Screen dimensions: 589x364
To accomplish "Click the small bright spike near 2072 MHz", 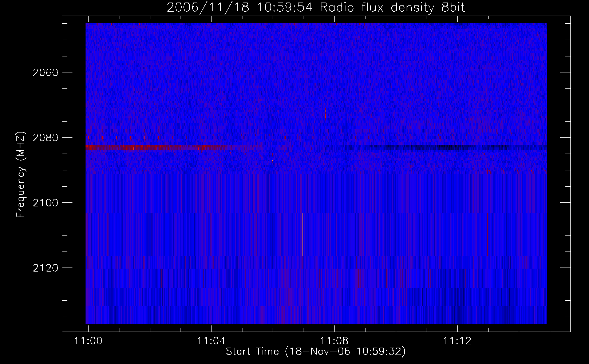I will [x=325, y=114].
